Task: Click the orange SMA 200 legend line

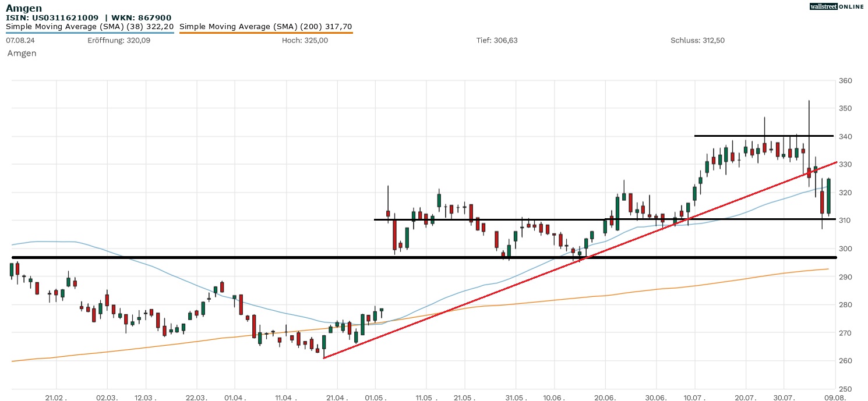Action: pos(266,33)
